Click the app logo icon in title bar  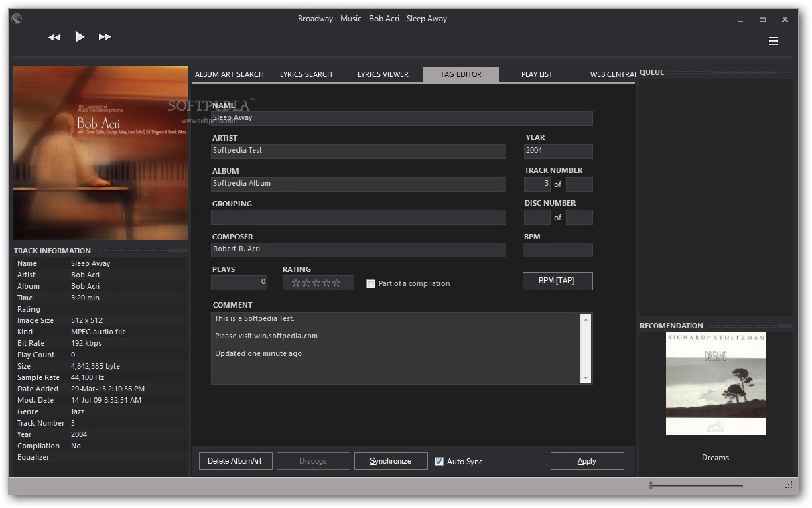(17, 19)
